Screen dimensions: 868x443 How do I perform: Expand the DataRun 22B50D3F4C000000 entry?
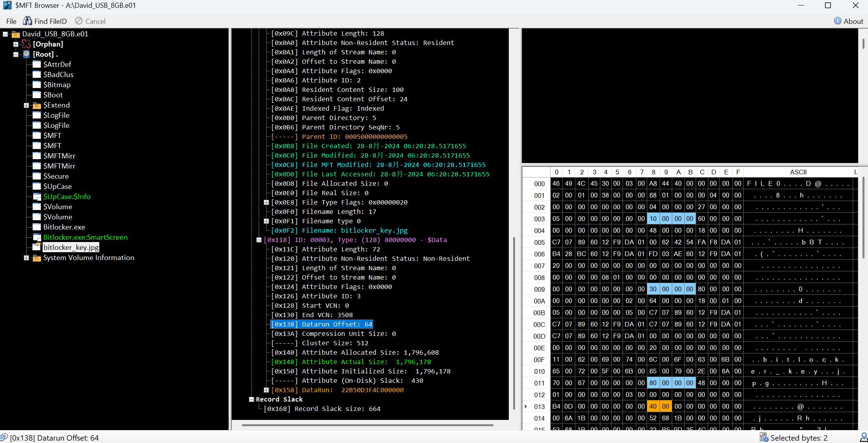pos(266,390)
